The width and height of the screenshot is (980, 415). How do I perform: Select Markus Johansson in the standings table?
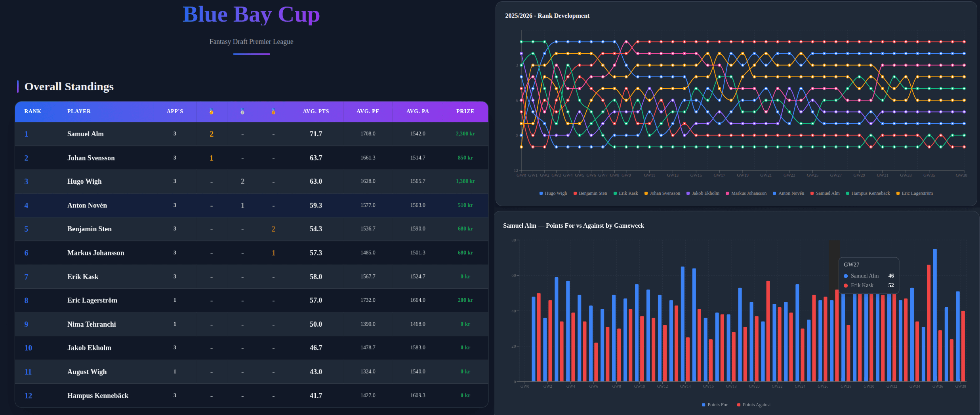96,253
